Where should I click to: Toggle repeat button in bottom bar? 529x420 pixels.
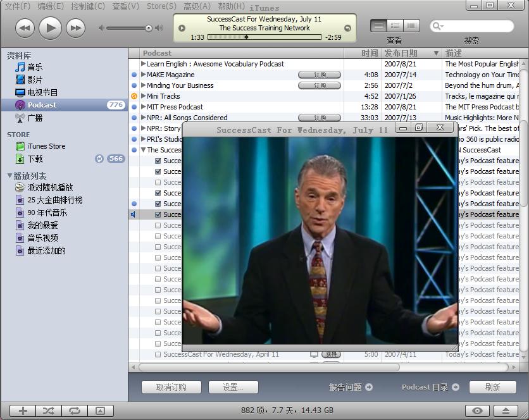75,411
